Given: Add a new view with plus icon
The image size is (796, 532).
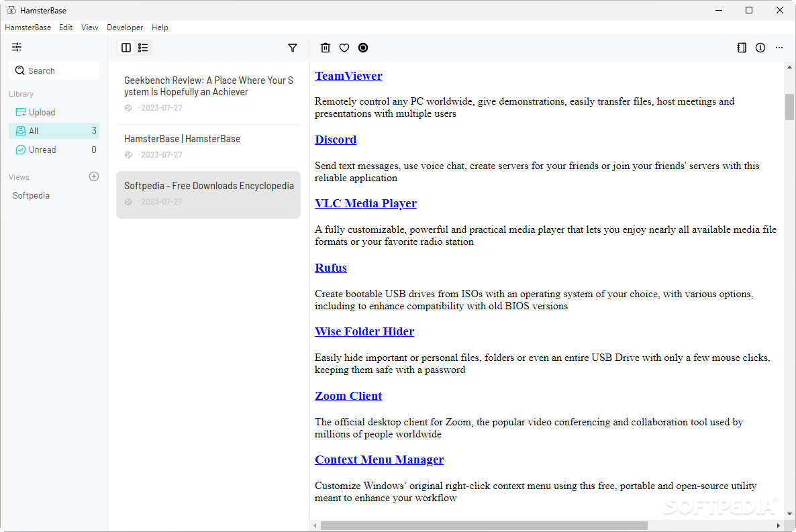Looking at the screenshot, I should [94, 176].
